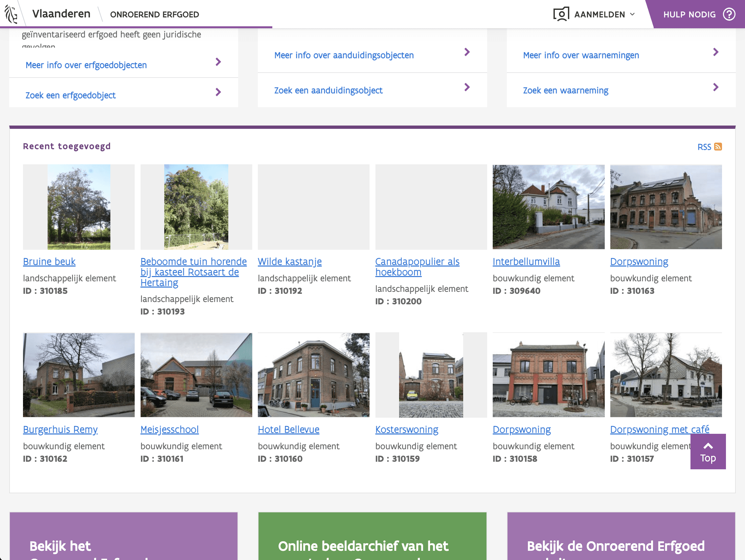Image resolution: width=745 pixels, height=560 pixels.
Task: Click the arrow beside Meer info over waarnemingen
Action: [716, 52]
